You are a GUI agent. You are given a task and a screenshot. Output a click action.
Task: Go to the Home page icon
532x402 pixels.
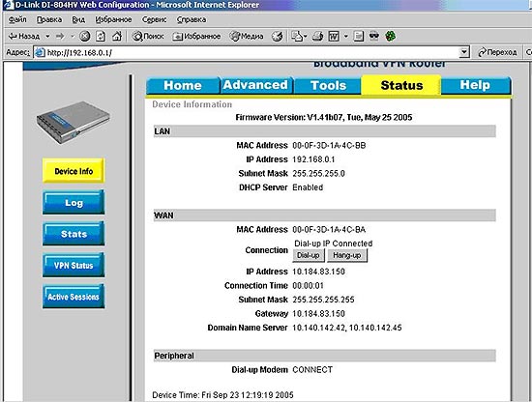coord(117,36)
